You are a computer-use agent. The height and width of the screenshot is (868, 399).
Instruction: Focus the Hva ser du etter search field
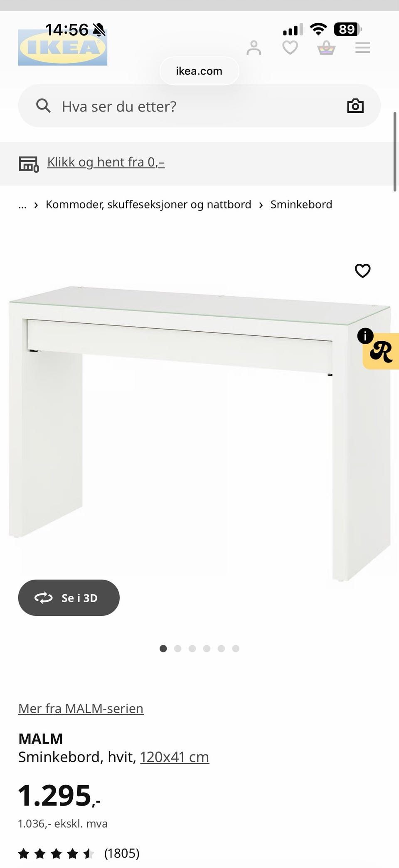click(x=199, y=106)
